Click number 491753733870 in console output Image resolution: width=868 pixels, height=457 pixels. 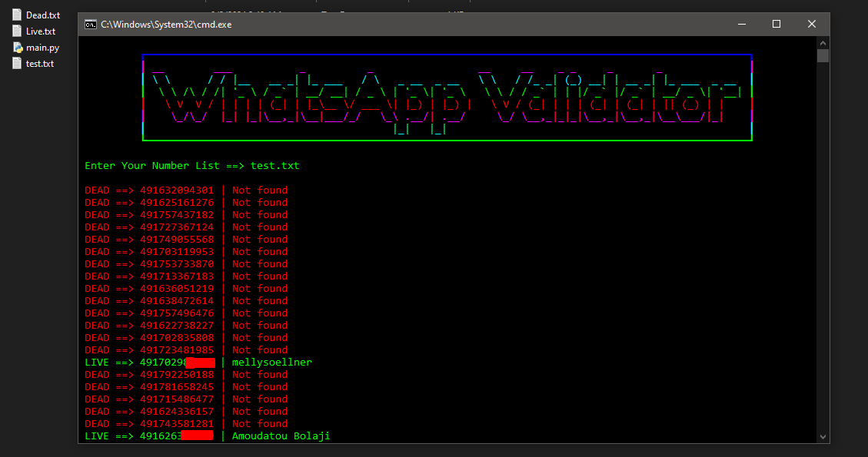tap(177, 264)
